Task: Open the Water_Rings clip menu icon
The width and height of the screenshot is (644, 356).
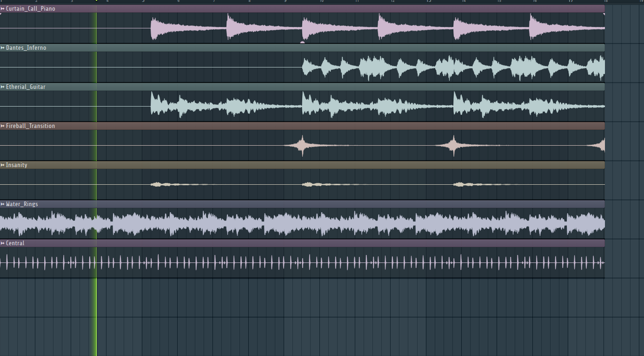Action: point(3,204)
